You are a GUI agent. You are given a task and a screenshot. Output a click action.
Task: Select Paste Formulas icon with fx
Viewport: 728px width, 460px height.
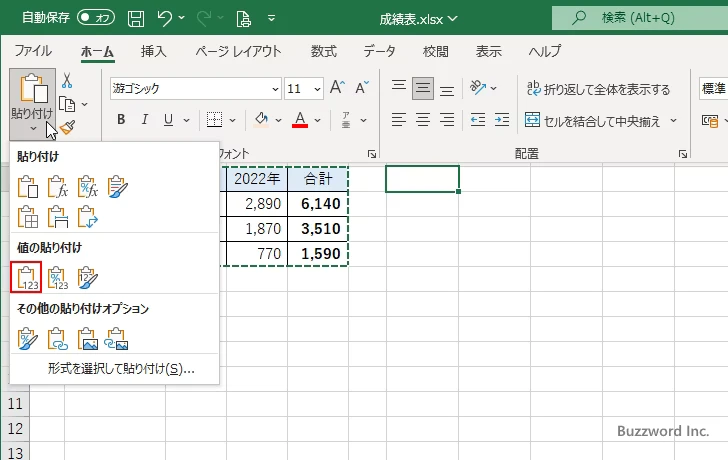click(x=58, y=187)
